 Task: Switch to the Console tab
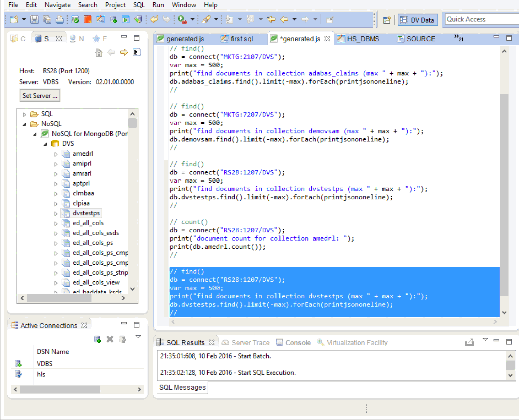coord(298,343)
